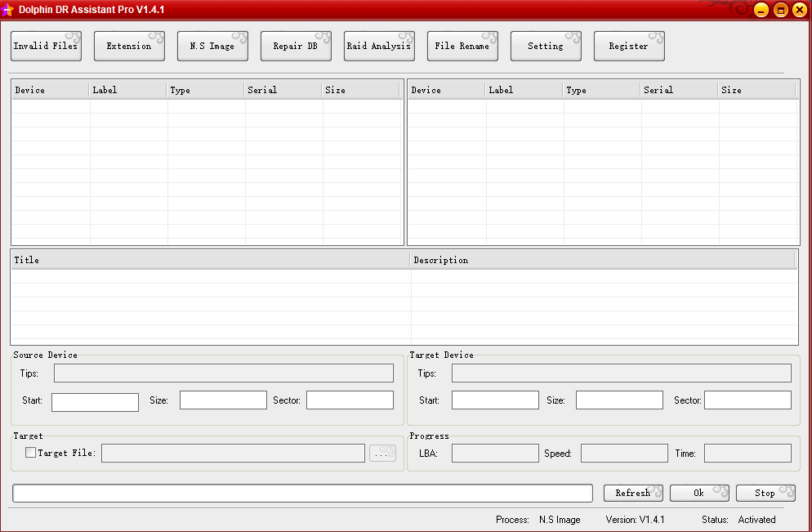Select the N.S Image function
The width and height of the screenshot is (812, 532).
pyautogui.click(x=213, y=46)
